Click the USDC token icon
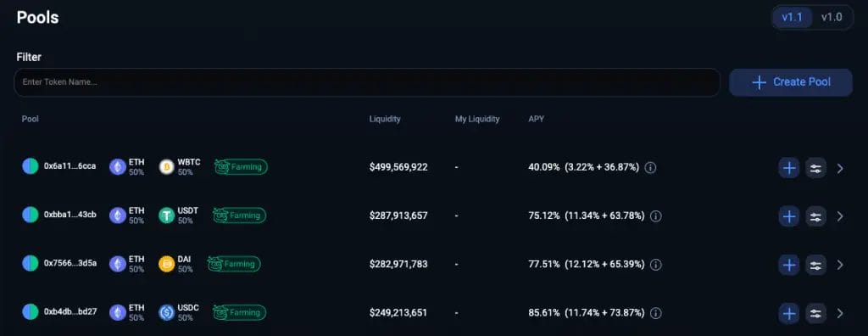Screen dimensions: 868x336 (x=167, y=313)
